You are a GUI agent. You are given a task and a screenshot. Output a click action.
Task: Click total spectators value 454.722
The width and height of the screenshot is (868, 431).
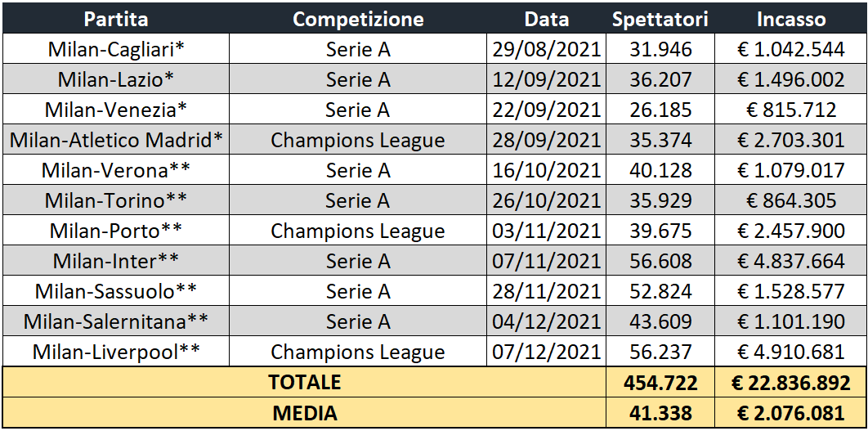(660, 383)
